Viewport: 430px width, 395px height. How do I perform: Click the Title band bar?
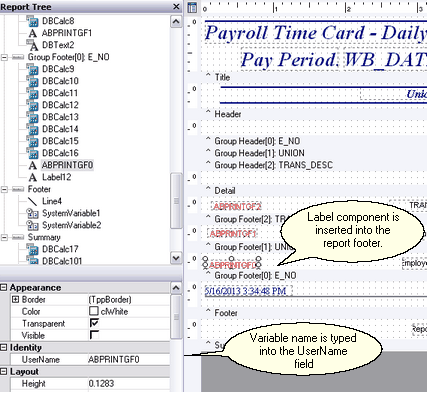click(x=314, y=77)
